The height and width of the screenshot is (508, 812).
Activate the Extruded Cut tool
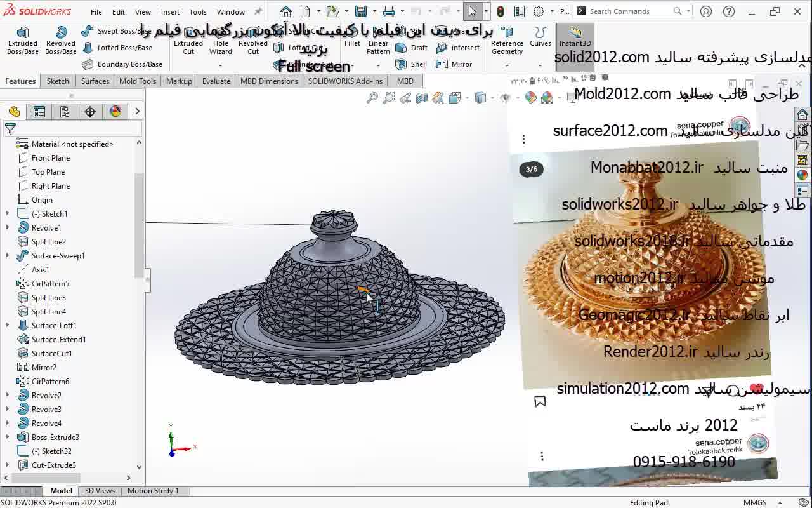188,41
